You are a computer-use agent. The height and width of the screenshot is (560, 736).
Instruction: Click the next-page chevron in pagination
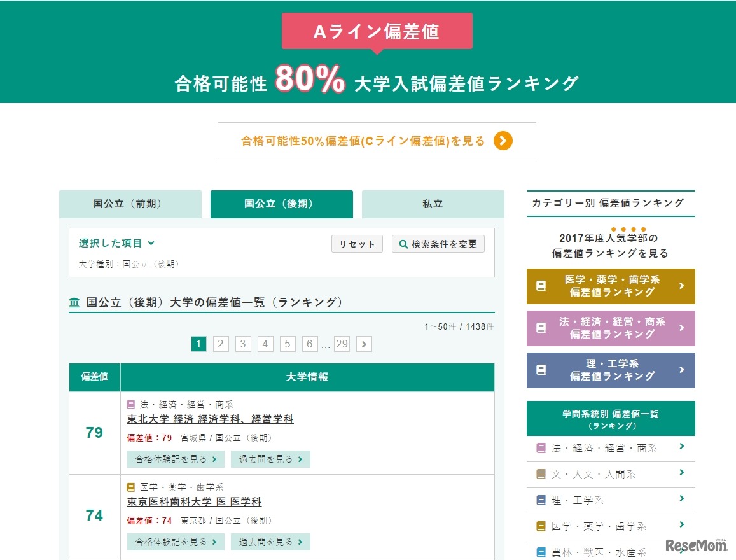pyautogui.click(x=363, y=344)
